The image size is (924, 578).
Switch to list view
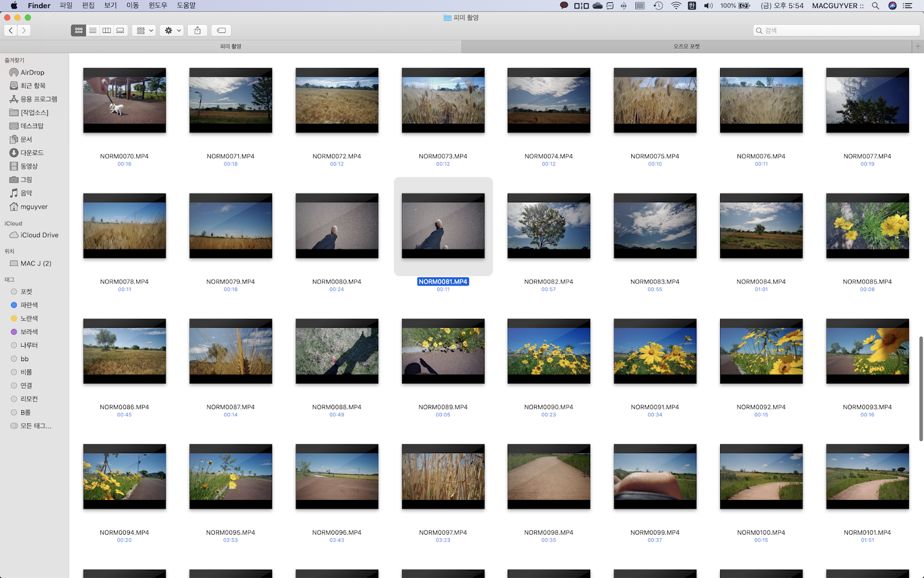[x=92, y=31]
